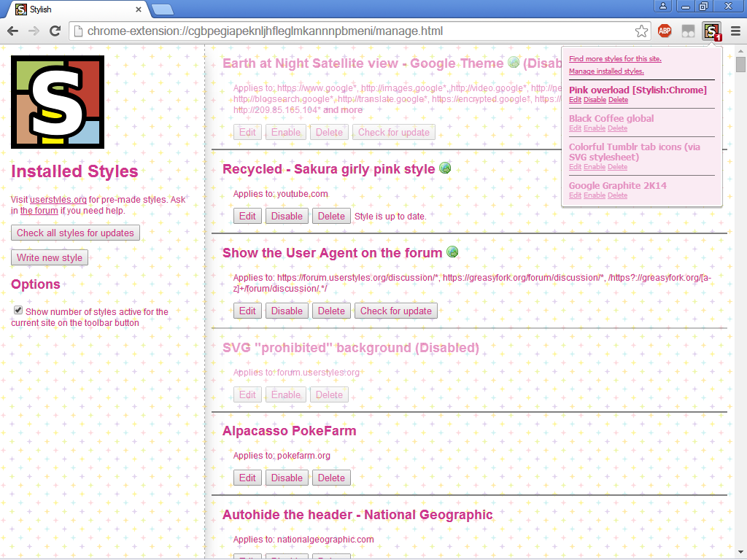Screen dimensions: 747x560
Task: Click the Check all styles for updates button
Action: coord(75,233)
